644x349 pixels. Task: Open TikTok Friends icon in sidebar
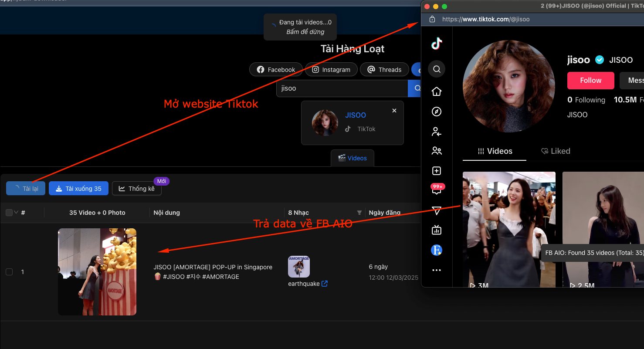(437, 151)
